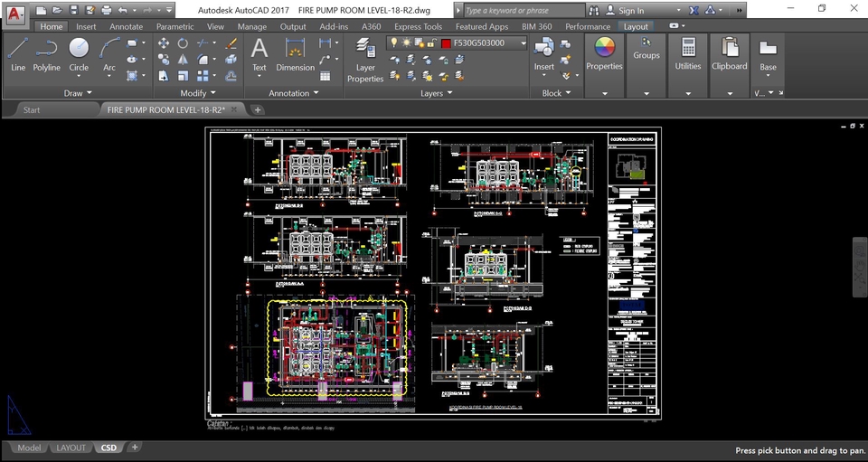Viewport: 868px width, 462px height.
Task: Open the Express Tools ribbon tab
Action: [418, 26]
